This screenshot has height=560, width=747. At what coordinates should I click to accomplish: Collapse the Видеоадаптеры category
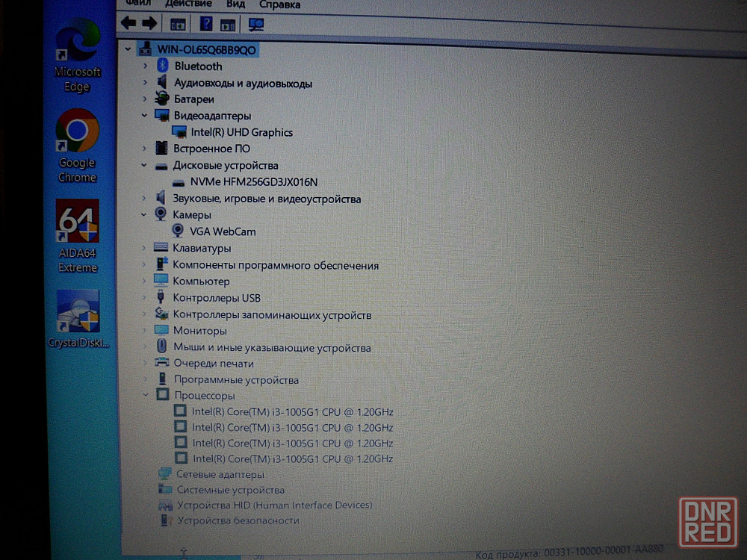[144, 116]
